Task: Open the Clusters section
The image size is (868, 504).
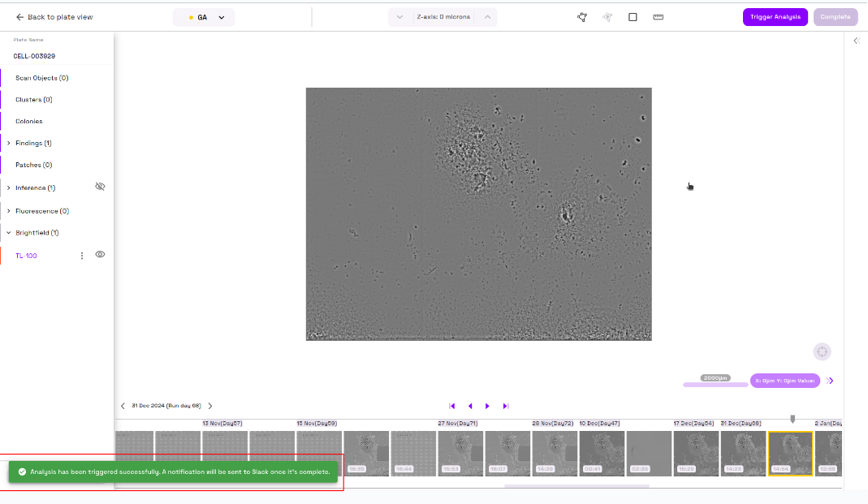Action: [x=33, y=100]
